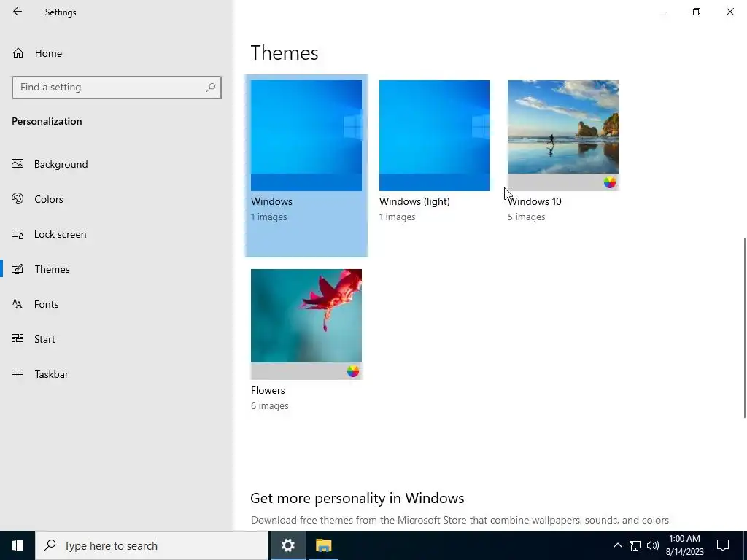The height and width of the screenshot is (560, 747).
Task: Click the taskbar search box
Action: click(152, 545)
